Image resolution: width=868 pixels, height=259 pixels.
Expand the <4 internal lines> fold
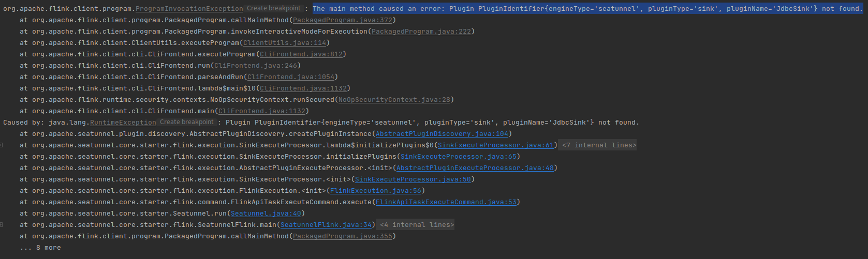coord(417,225)
